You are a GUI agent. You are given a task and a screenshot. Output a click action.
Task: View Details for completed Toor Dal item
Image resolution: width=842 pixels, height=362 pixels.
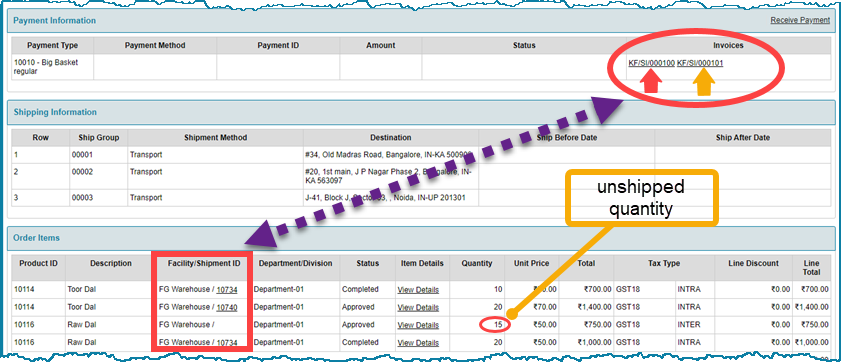click(418, 289)
